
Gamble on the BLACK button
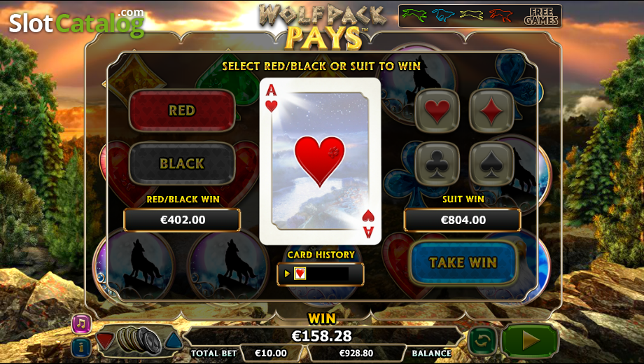click(x=182, y=164)
